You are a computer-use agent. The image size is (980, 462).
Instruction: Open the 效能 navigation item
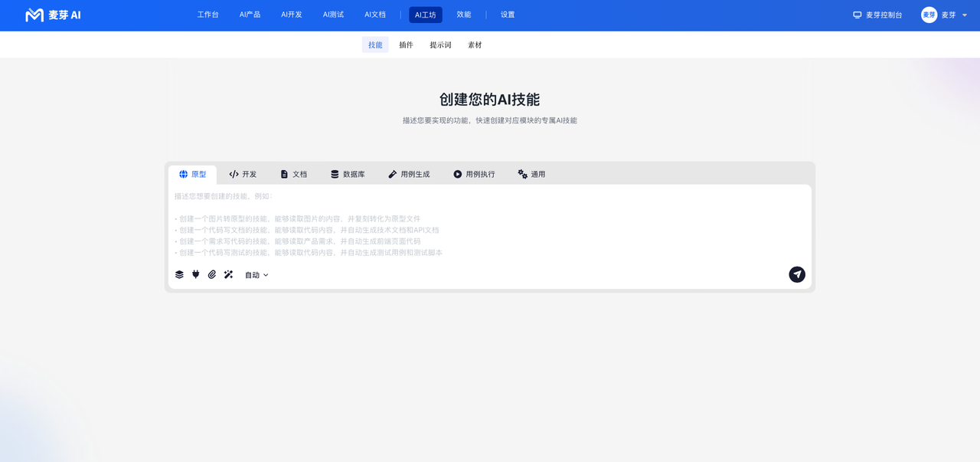point(464,15)
